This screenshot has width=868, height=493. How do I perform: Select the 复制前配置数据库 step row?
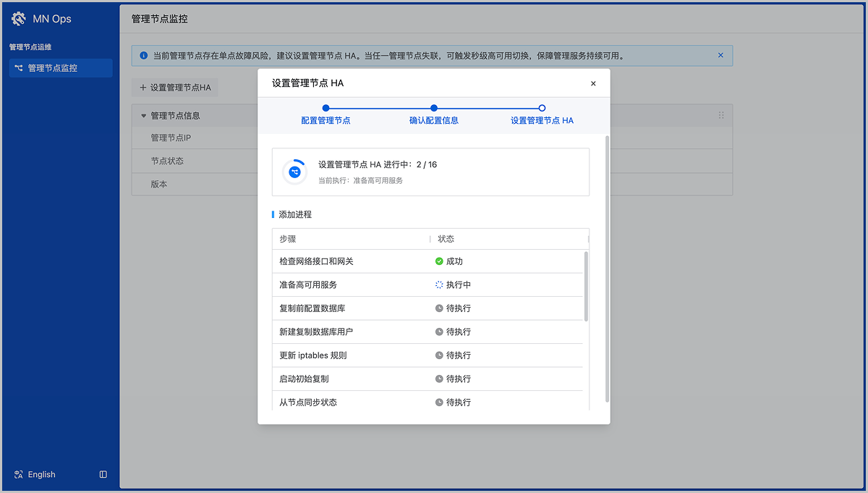[427, 308]
